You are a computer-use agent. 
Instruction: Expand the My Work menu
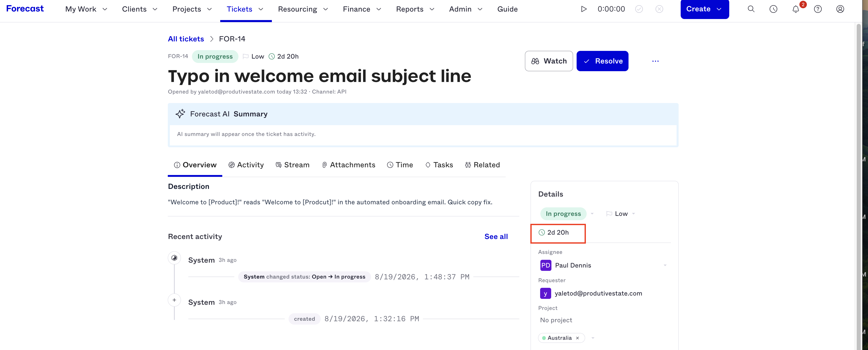point(86,9)
